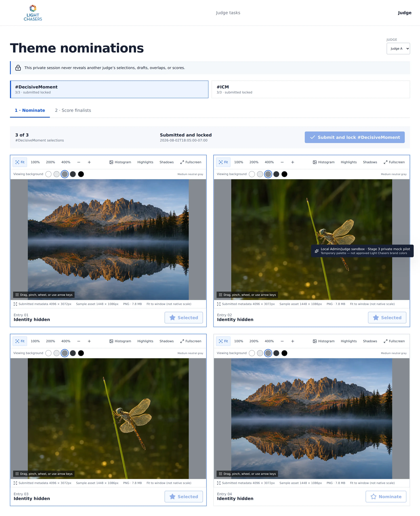Toggle Shadows overlay on Entry 03
Screen dimensions: 420x516
(166, 341)
